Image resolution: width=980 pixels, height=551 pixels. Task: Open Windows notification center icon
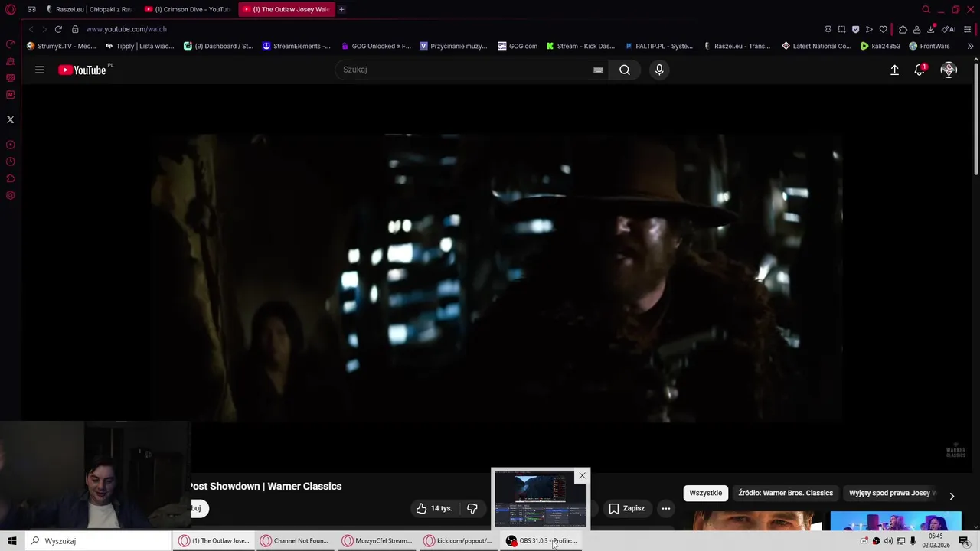(964, 541)
